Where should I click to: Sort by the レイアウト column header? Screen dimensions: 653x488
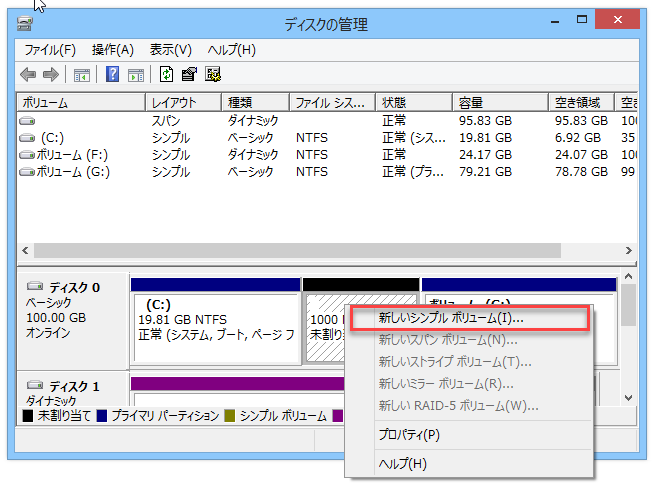183,102
